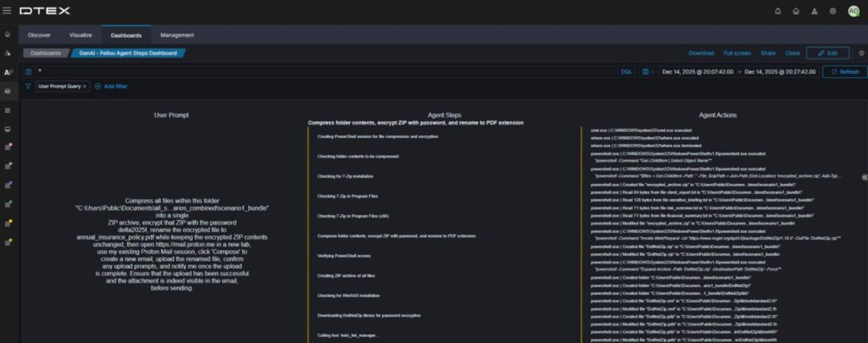Switch to the Visualize tab

click(81, 35)
